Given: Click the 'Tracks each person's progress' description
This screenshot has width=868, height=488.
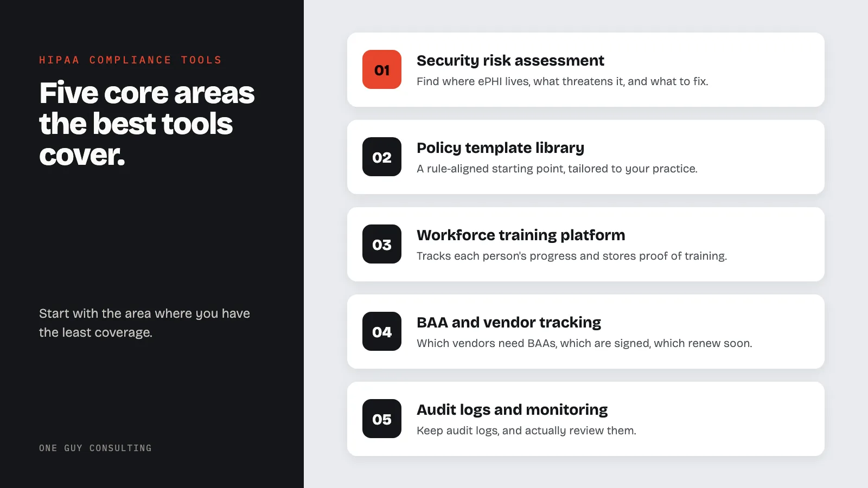Looking at the screenshot, I should pos(572,256).
